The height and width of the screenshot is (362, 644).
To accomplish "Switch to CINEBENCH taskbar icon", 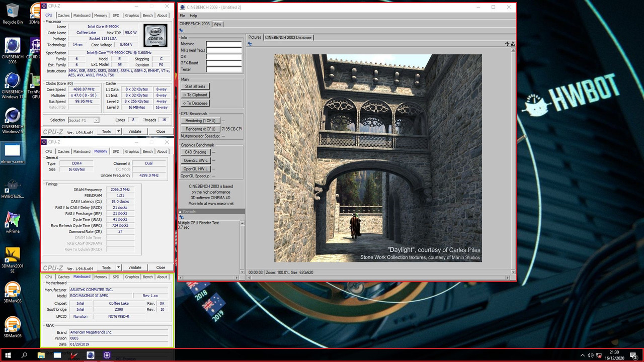I will [91, 355].
